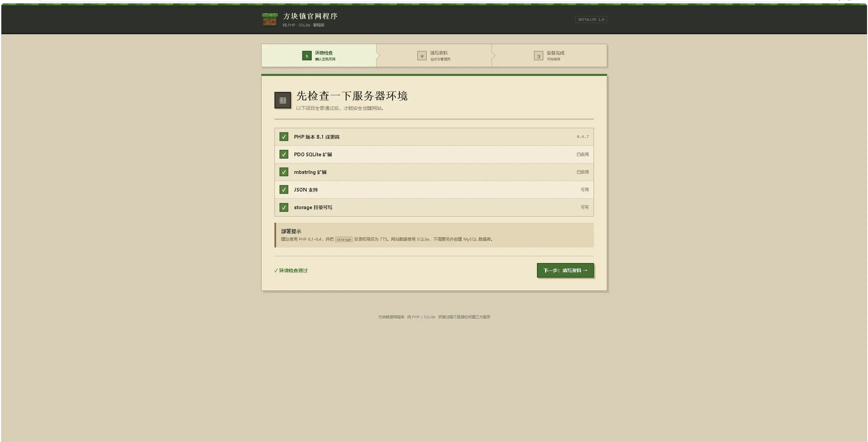The height and width of the screenshot is (442, 868).
Task: Click the grass block logo icon
Action: 270,19
